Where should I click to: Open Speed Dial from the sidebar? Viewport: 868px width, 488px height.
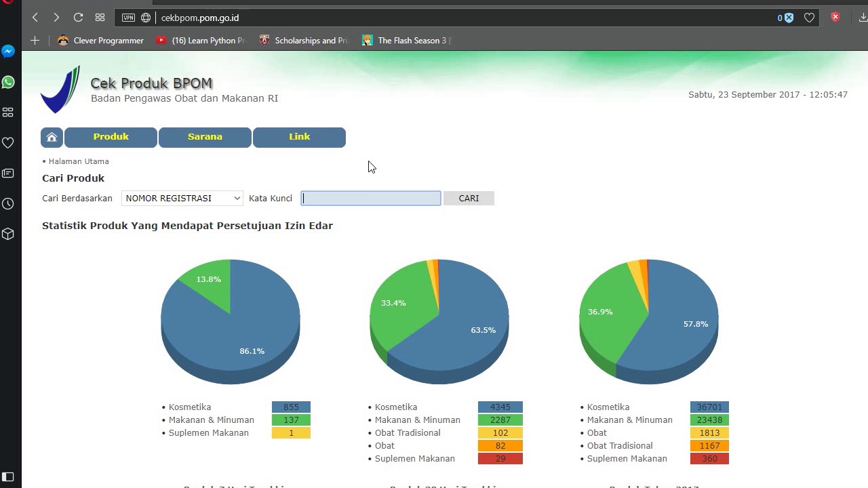coord(8,113)
